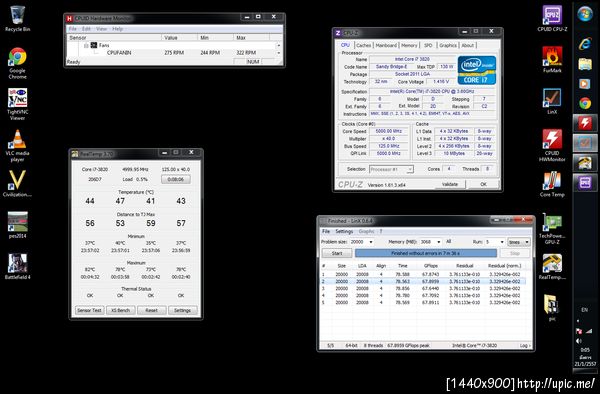
Task: Switch to the SPD tab in CPU-Z
Action: pyautogui.click(x=428, y=45)
